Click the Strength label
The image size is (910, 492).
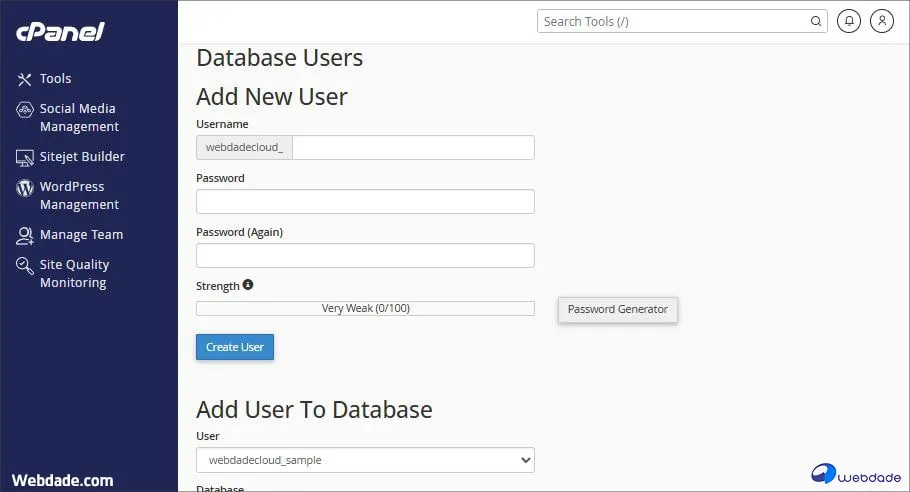click(218, 286)
